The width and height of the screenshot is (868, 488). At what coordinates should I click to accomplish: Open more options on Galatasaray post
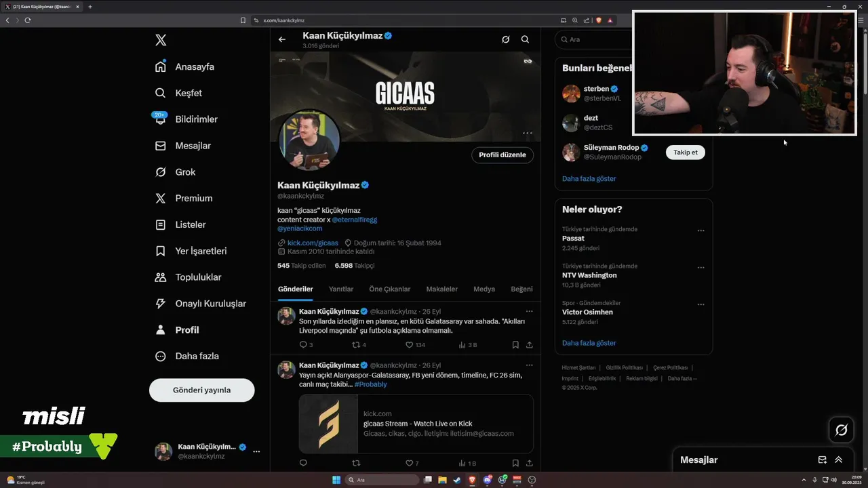tap(529, 311)
